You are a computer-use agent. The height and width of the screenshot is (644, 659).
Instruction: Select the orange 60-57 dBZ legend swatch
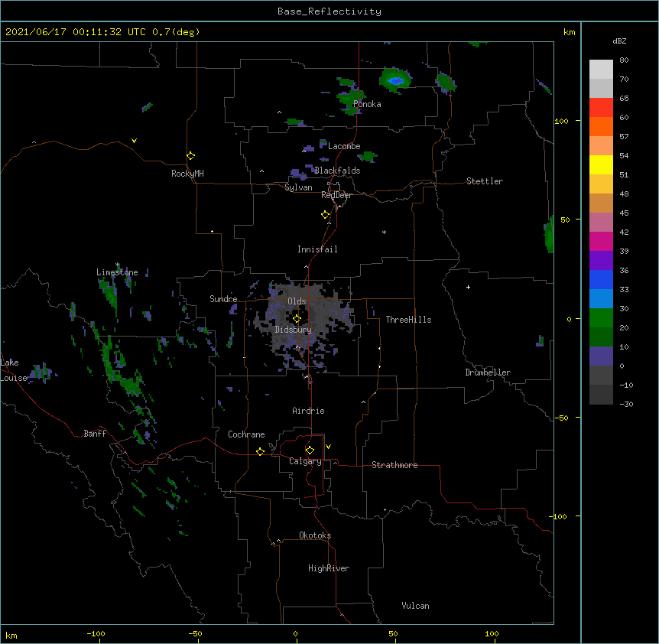pos(601,126)
